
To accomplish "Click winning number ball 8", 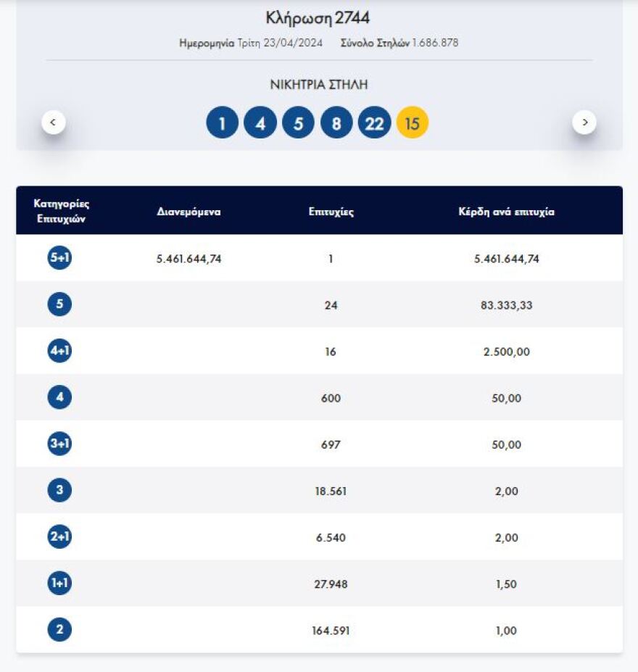I will [336, 123].
